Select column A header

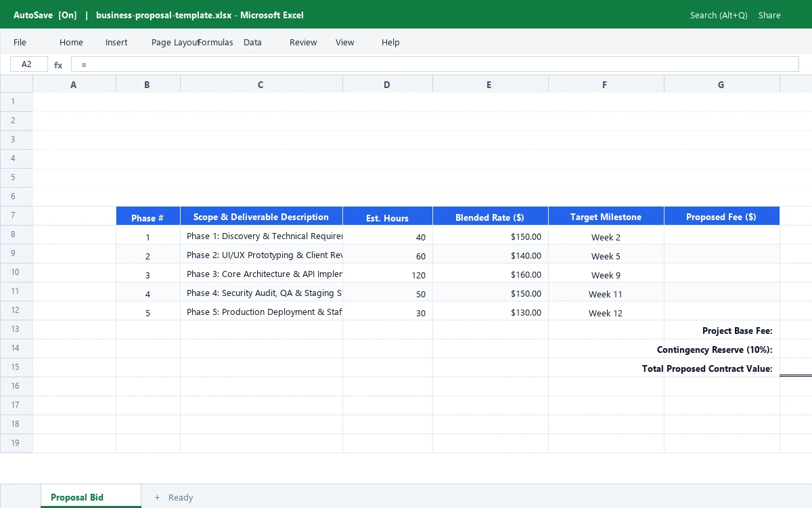tap(74, 84)
